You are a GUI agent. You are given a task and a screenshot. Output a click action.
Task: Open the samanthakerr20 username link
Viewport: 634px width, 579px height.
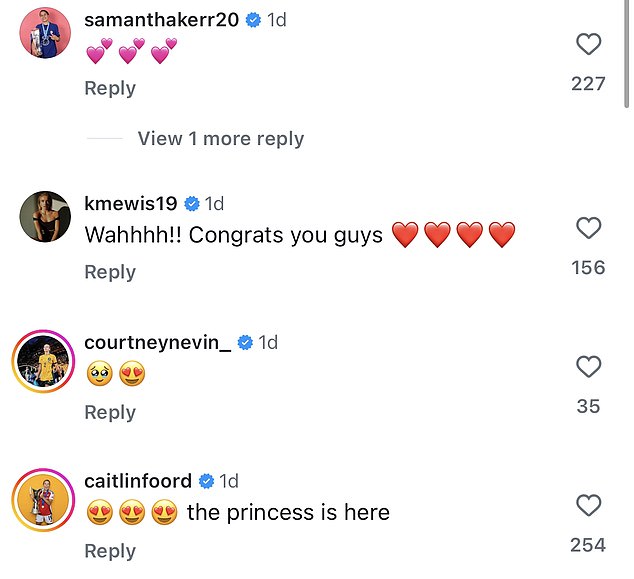[161, 20]
